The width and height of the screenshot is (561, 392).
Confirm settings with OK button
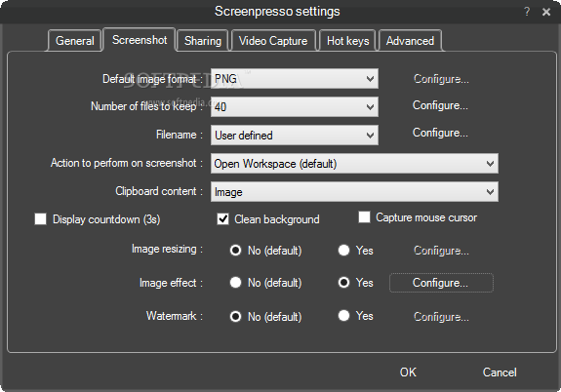click(x=408, y=372)
